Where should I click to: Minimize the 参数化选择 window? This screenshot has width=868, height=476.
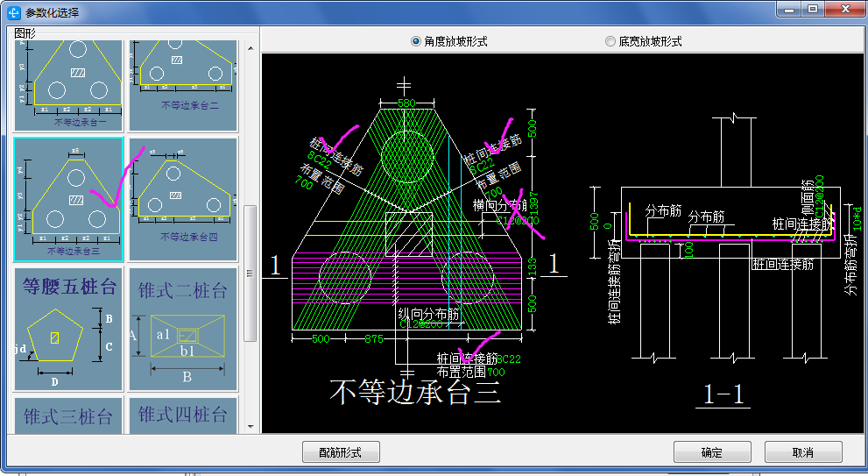(789, 9)
